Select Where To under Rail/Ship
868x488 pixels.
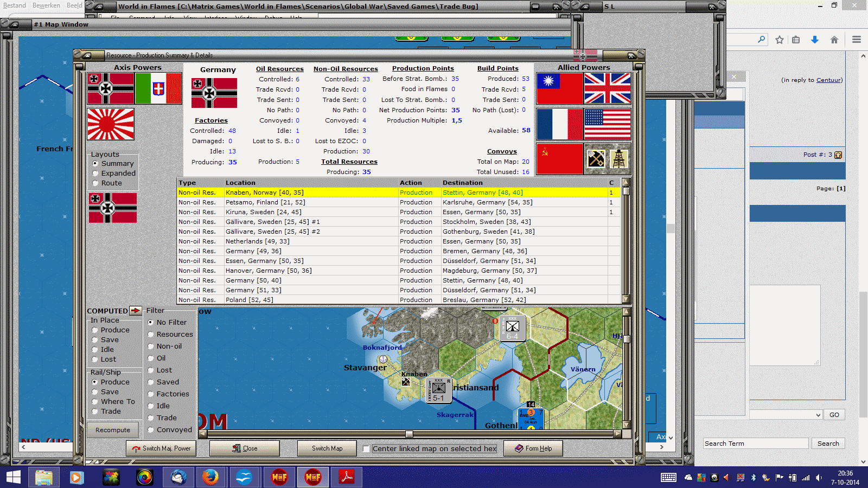point(114,402)
